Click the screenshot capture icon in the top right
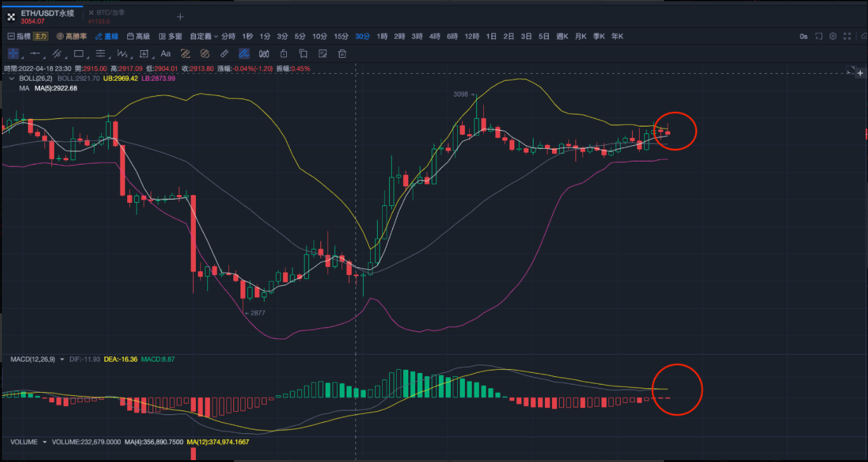 click(819, 36)
